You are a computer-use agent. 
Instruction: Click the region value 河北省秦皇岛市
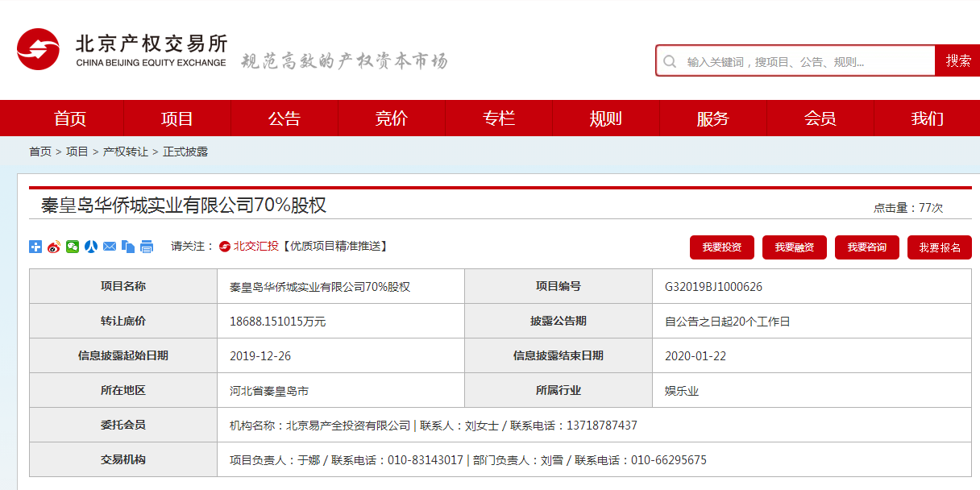(269, 391)
